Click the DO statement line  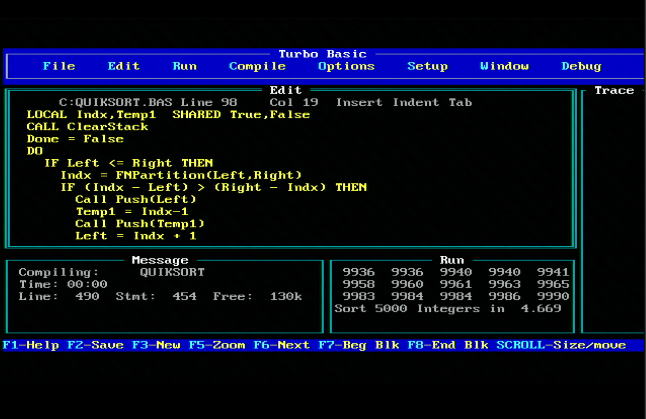click(35, 151)
